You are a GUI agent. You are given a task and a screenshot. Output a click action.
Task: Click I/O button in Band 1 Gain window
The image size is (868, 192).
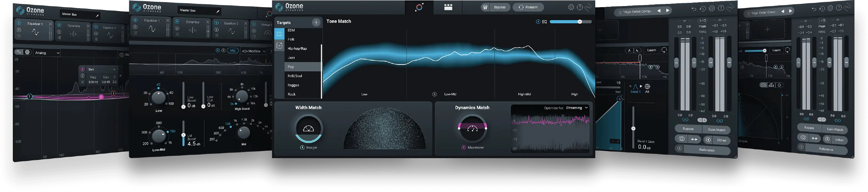coord(702,21)
